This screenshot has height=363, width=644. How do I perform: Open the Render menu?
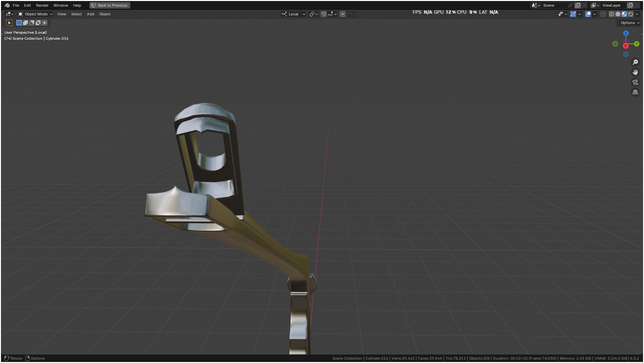[x=42, y=5]
